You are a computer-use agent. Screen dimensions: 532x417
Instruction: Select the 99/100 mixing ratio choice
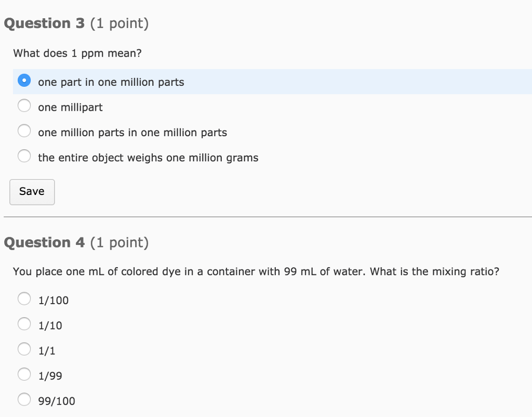click(x=24, y=399)
